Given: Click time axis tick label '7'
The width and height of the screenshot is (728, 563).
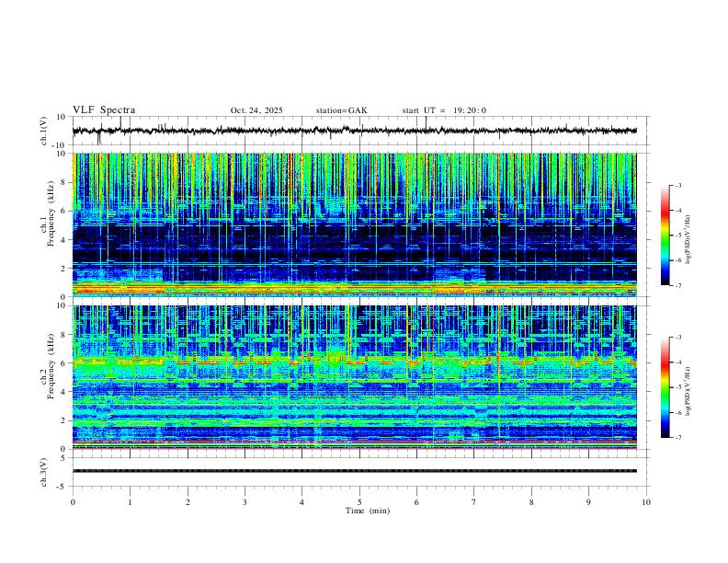Looking at the screenshot, I should (473, 502).
